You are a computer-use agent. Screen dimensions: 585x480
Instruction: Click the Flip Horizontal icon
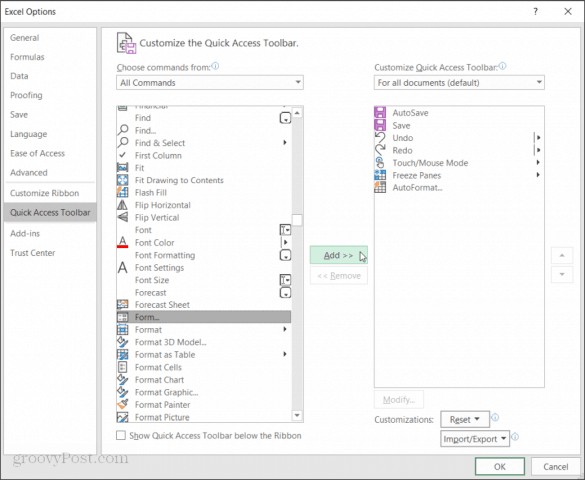coord(123,205)
